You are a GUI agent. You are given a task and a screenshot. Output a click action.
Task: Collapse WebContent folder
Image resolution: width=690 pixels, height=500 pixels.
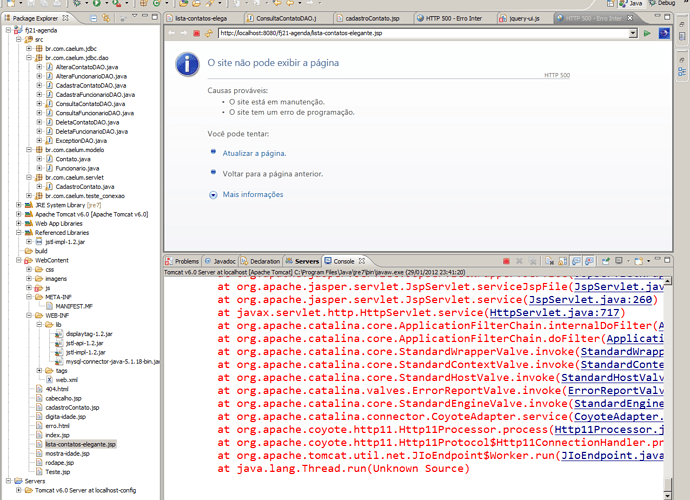19,260
